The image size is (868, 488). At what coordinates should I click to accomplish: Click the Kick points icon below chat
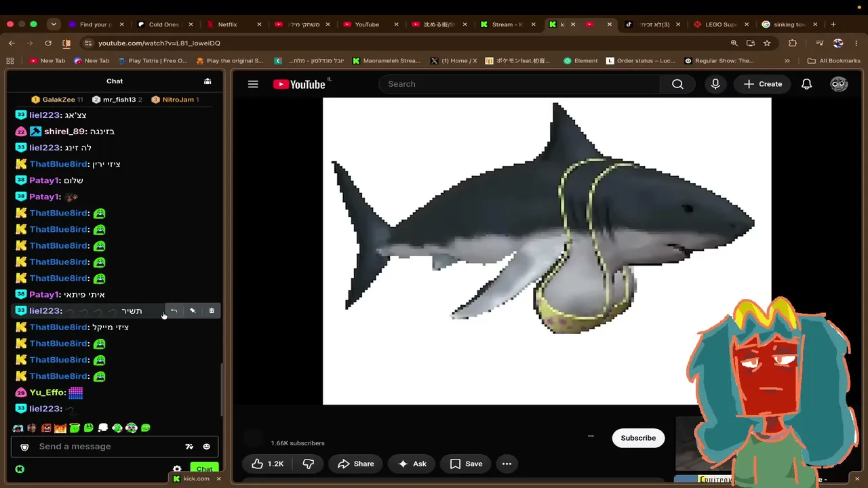[20, 469]
